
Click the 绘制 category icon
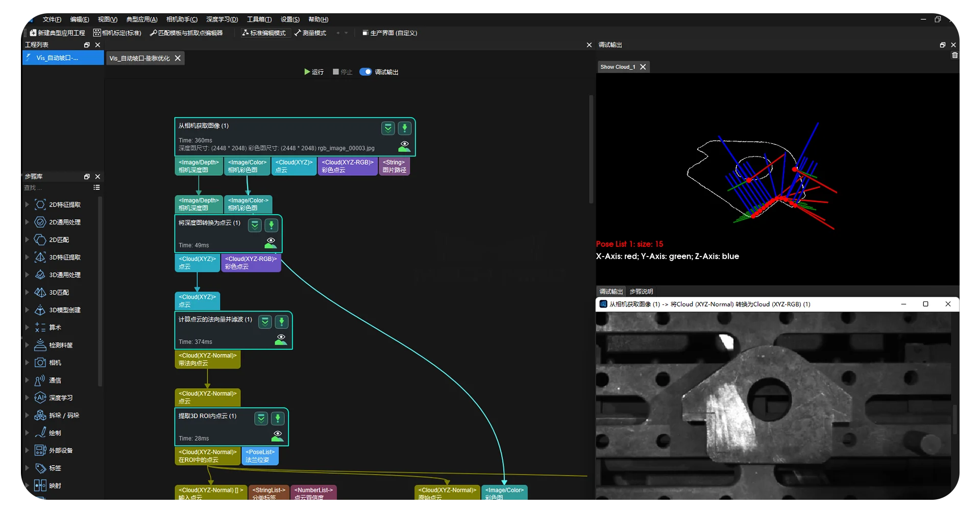pos(40,433)
